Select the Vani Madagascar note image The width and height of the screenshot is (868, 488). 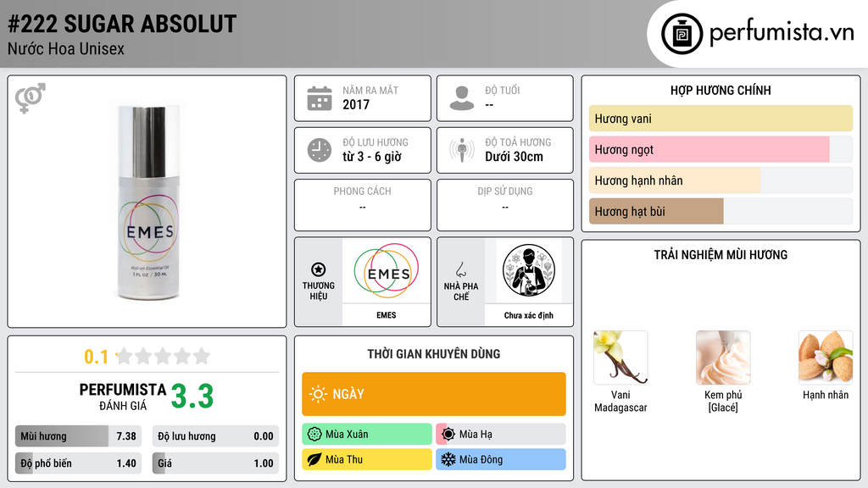(620, 358)
